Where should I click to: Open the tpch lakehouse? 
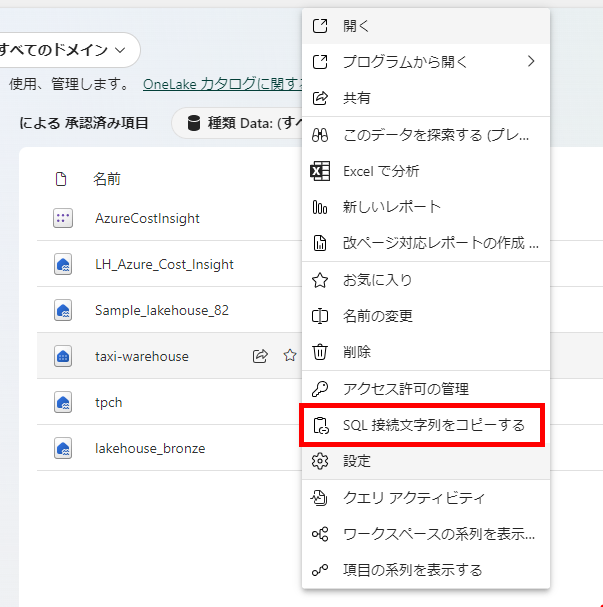(x=108, y=403)
